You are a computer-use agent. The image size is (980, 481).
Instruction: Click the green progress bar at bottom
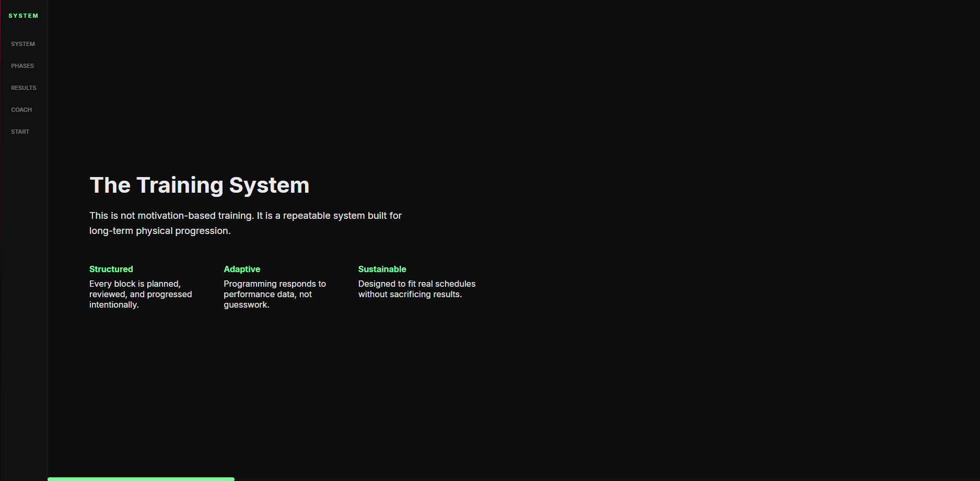(141, 478)
